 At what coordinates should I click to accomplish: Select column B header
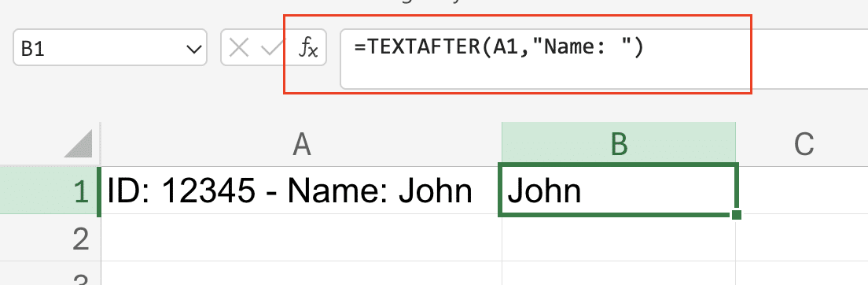tap(618, 143)
